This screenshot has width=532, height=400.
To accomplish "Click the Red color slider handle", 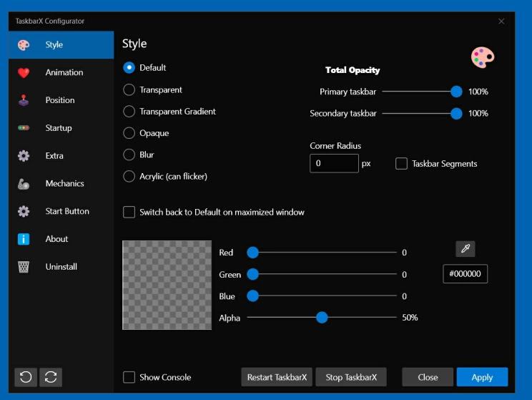I will 252,253.
